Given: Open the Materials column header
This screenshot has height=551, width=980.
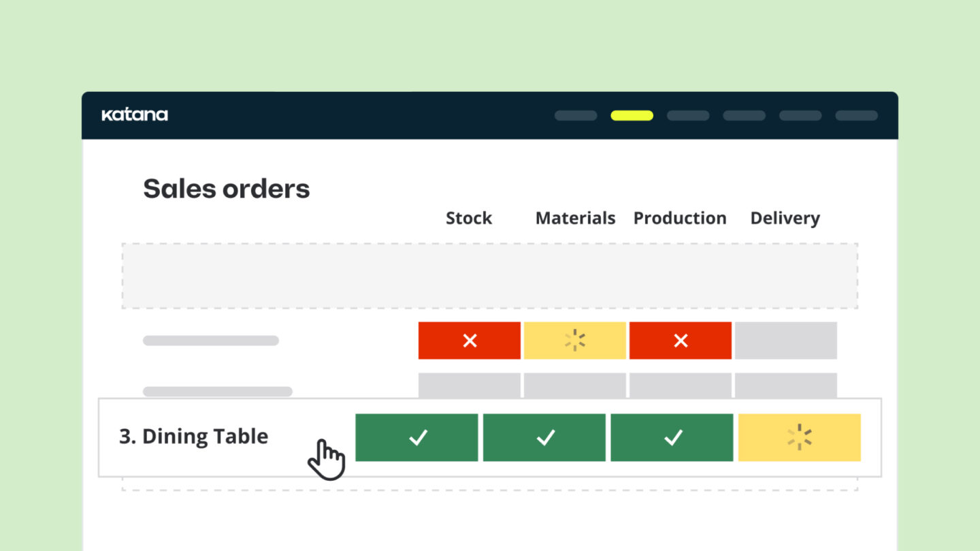Looking at the screenshot, I should (575, 218).
